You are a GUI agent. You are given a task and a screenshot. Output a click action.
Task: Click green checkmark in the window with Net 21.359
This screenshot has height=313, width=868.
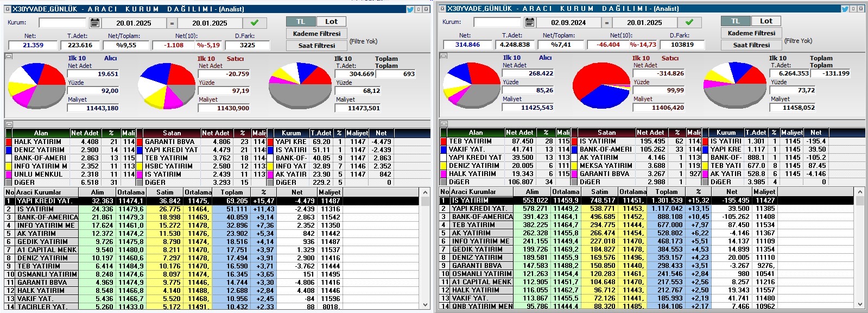255,23
